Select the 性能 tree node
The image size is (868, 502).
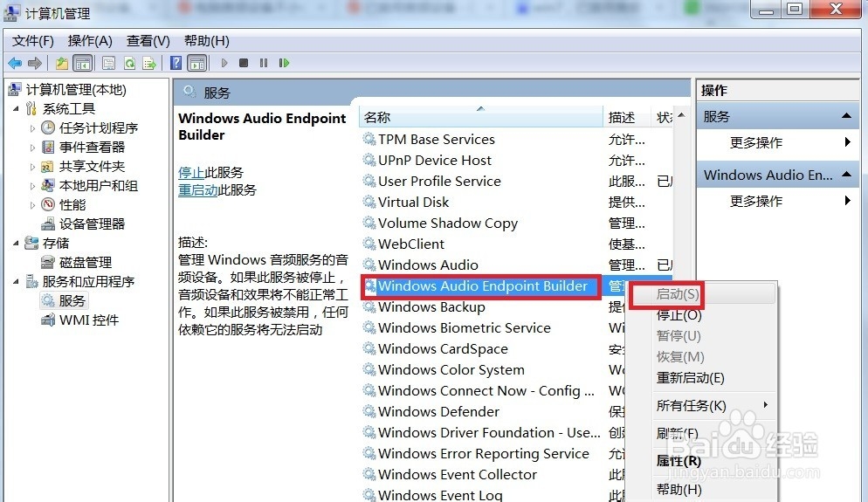[72, 205]
